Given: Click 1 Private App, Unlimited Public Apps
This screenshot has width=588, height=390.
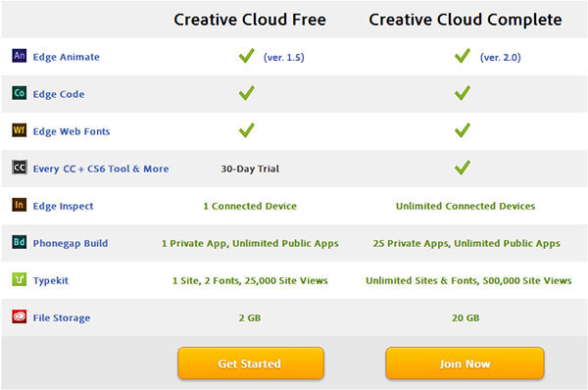Looking at the screenshot, I should click(x=250, y=243).
